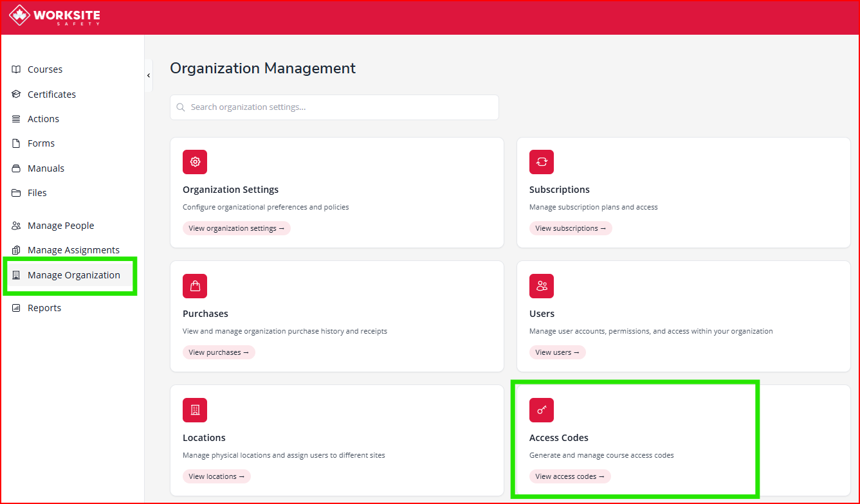
Task: Click the Locations building icon tile
Action: tap(195, 410)
